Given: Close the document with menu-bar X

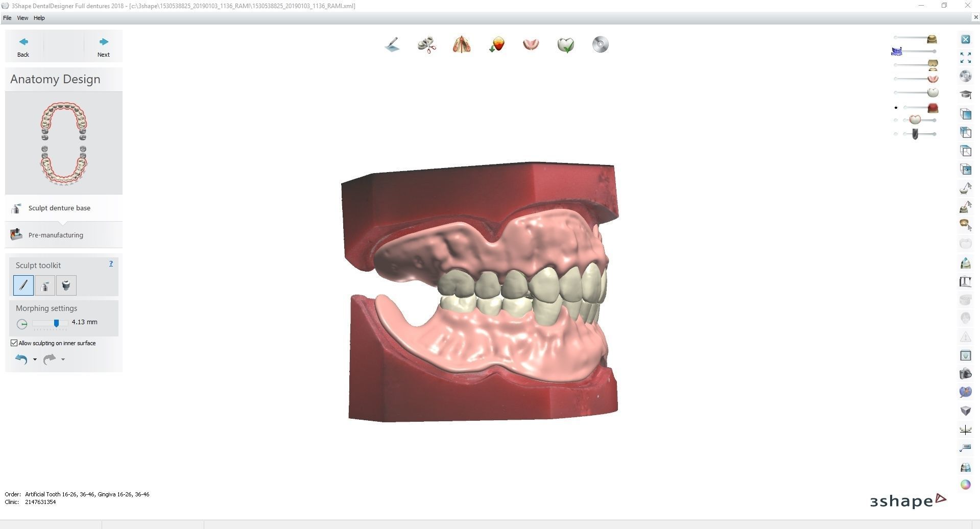Looking at the screenshot, I should [x=976, y=17].
